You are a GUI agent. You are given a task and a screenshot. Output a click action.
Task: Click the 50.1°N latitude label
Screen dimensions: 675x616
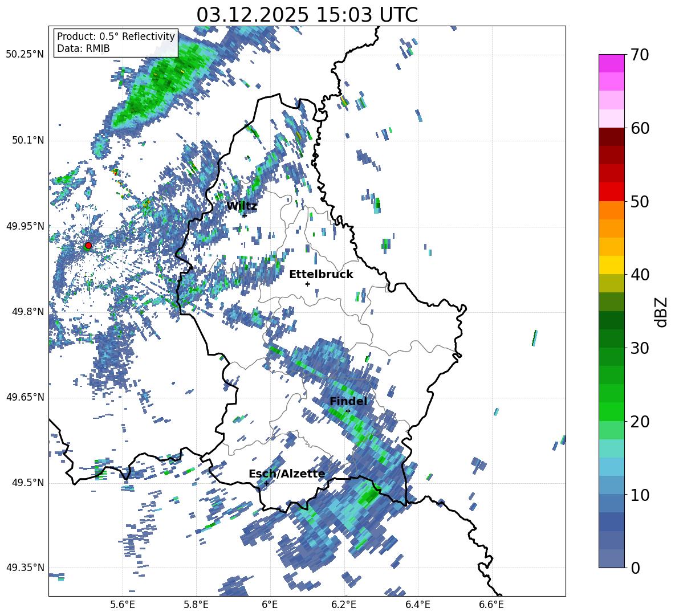pyautogui.click(x=28, y=141)
